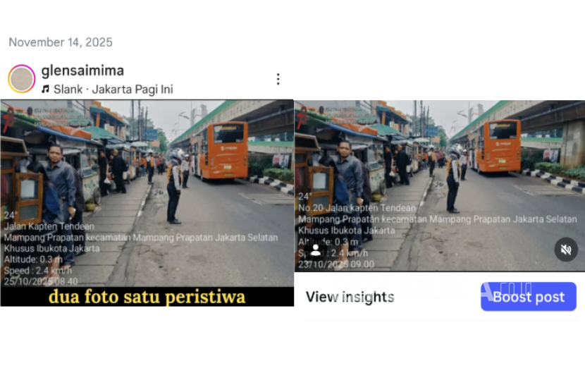
Task: Unmute the video with the speaker icon
Action: pos(566,250)
